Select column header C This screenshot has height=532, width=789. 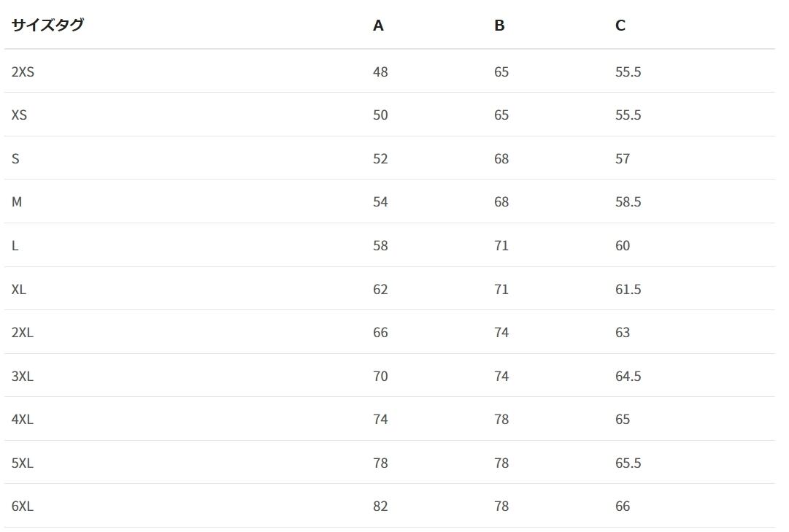620,25
